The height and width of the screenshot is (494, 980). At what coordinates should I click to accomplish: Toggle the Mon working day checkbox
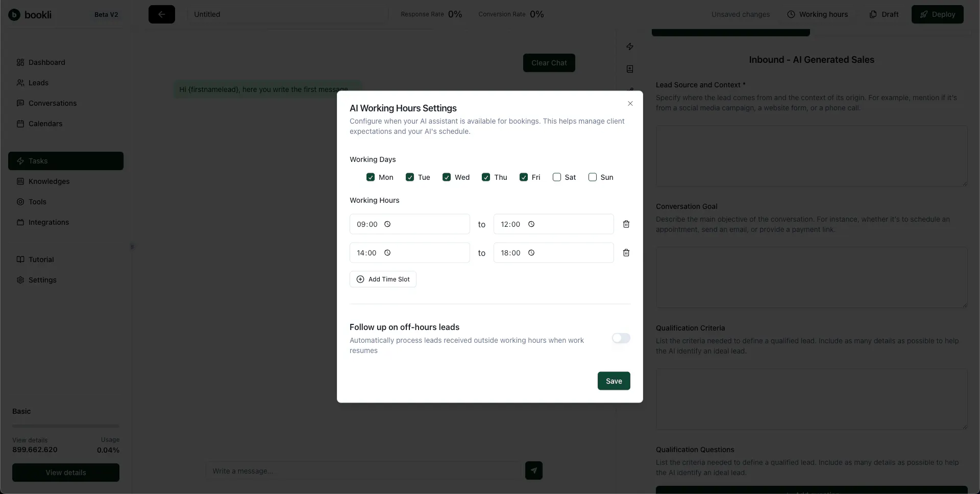click(x=371, y=177)
